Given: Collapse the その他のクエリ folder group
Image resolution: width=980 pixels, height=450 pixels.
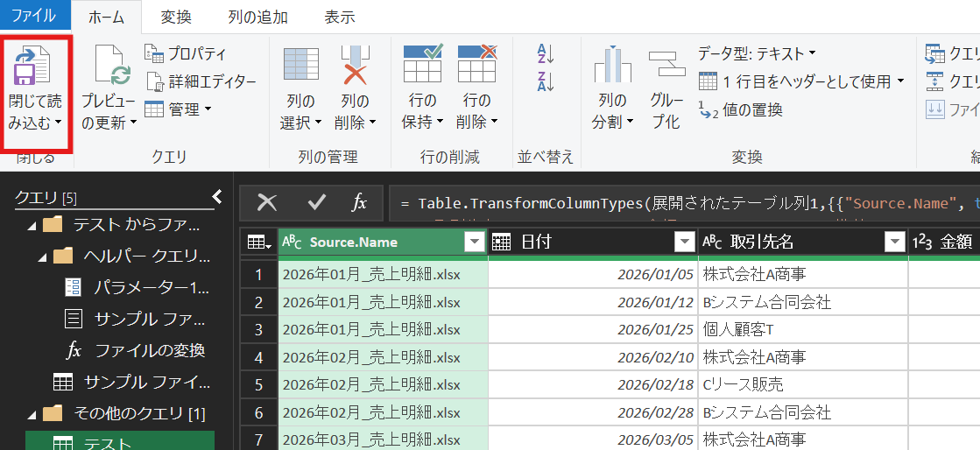Looking at the screenshot, I should (x=32, y=413).
